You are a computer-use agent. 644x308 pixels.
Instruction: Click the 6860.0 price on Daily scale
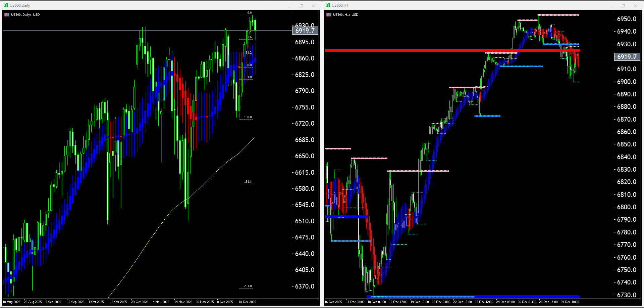305,58
